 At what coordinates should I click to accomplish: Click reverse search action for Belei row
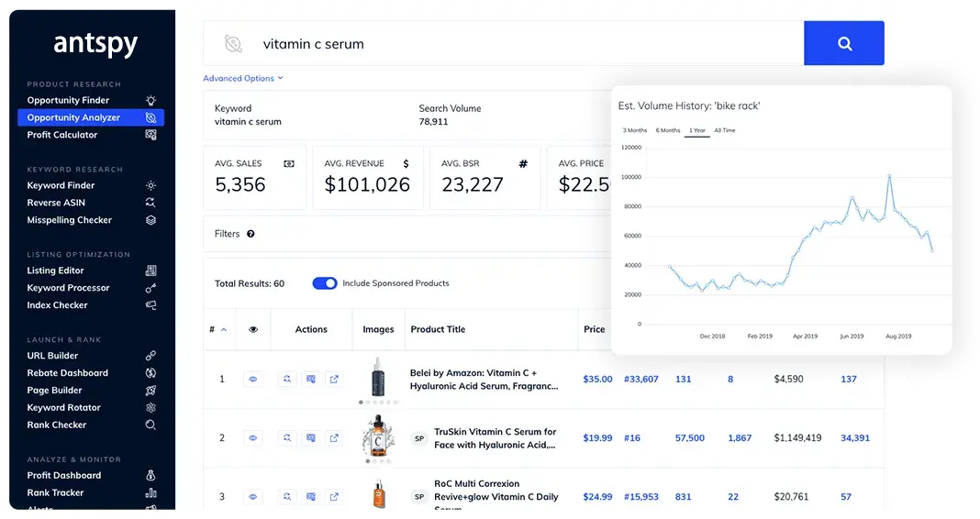click(287, 379)
